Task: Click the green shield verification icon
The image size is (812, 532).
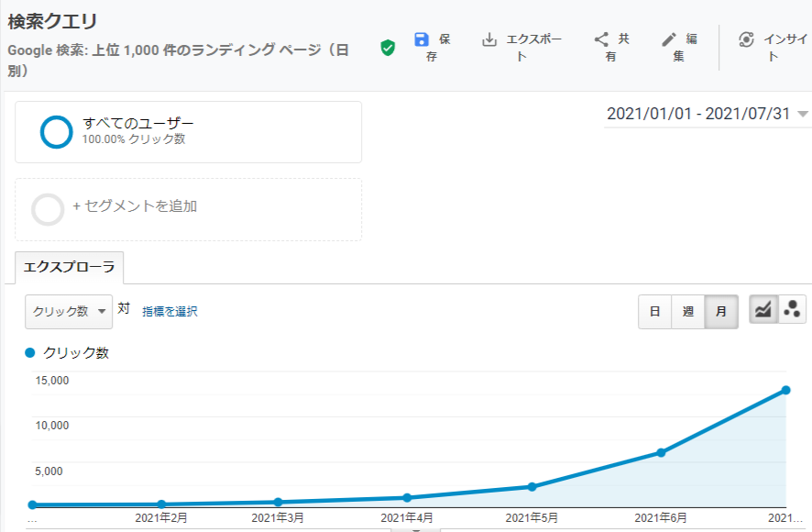Action: pyautogui.click(x=388, y=48)
